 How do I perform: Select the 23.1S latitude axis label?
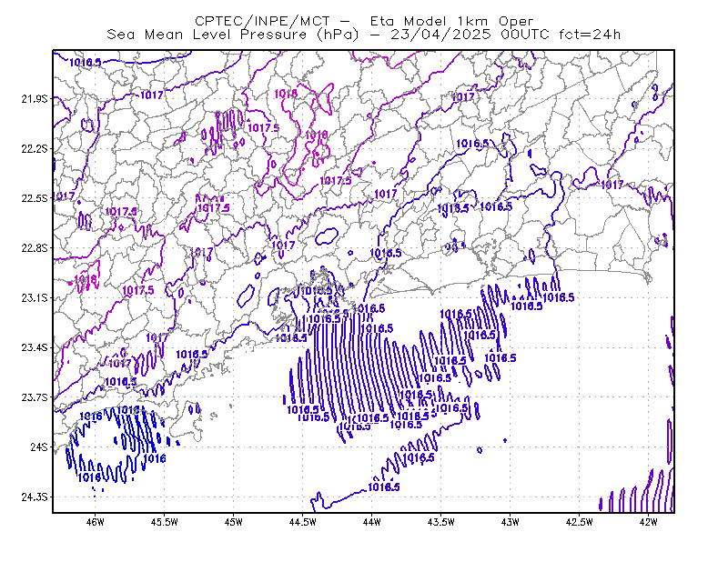[35, 297]
